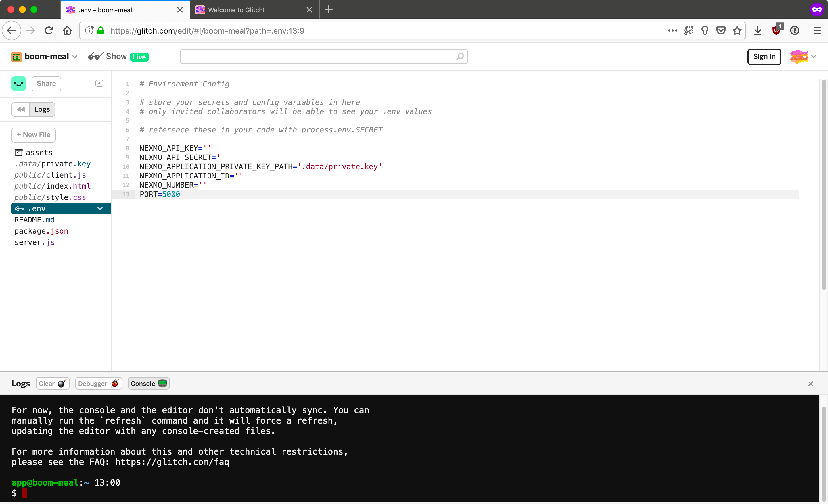Click the private browsing mask icon
The image size is (828, 504).
817,9
